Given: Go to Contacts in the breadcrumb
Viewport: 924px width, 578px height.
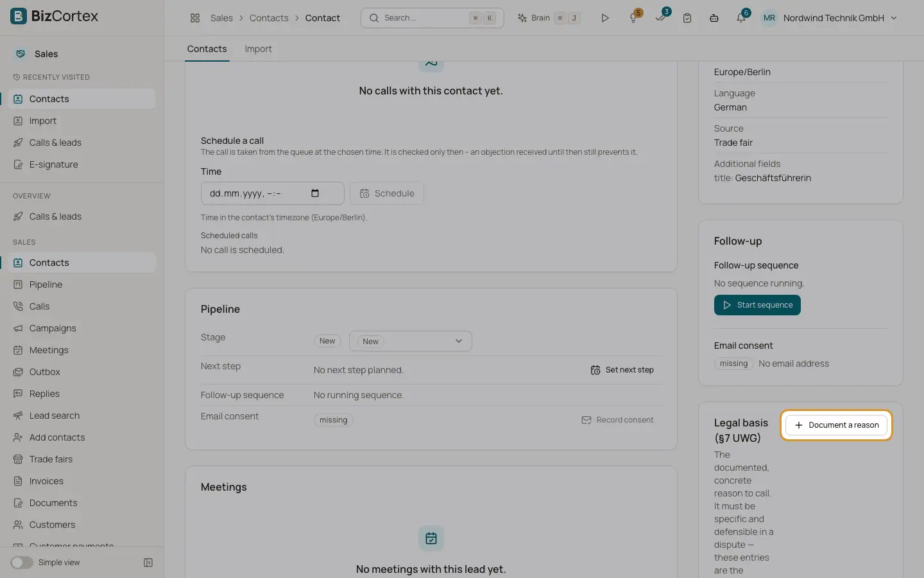Looking at the screenshot, I should 269,18.
